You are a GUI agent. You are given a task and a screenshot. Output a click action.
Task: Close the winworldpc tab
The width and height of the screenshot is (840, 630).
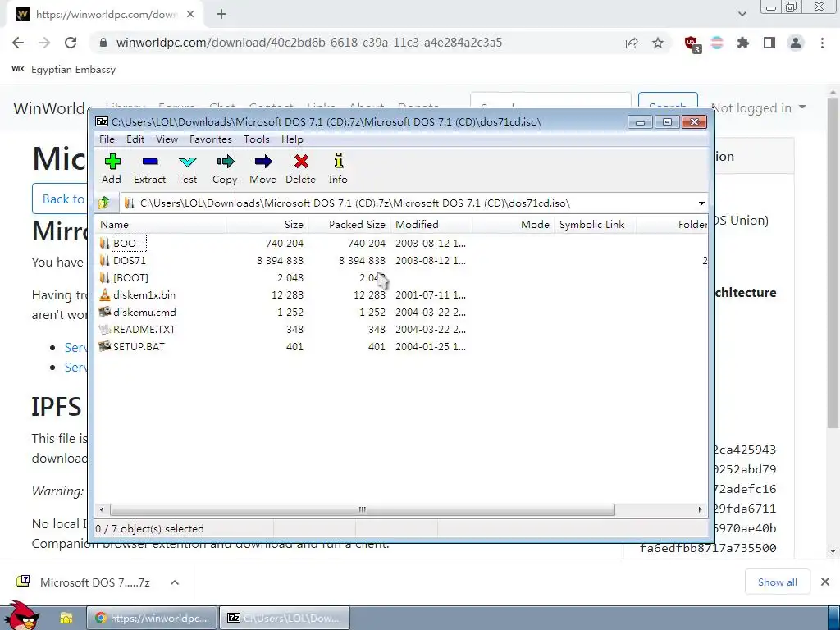click(190, 15)
